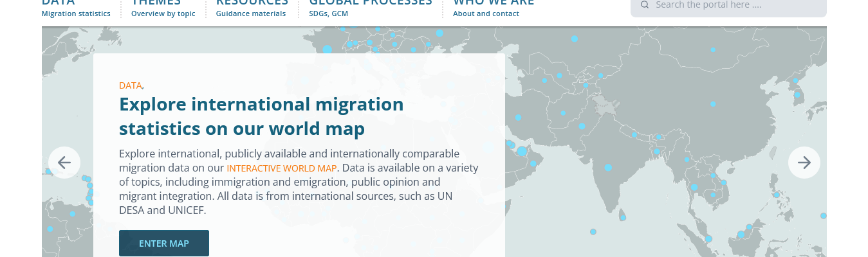Go to the previous slide arrow
This screenshot has width=868, height=257.
click(x=64, y=163)
